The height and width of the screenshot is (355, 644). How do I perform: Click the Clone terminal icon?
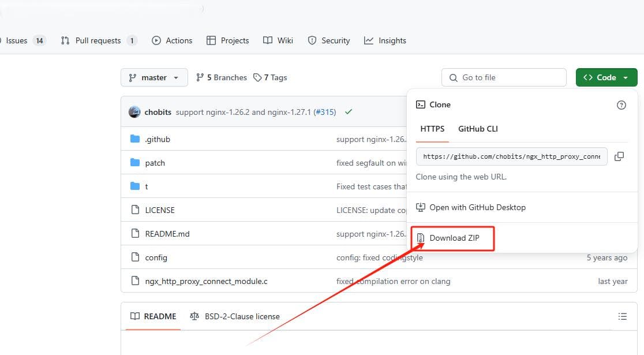pyautogui.click(x=421, y=104)
